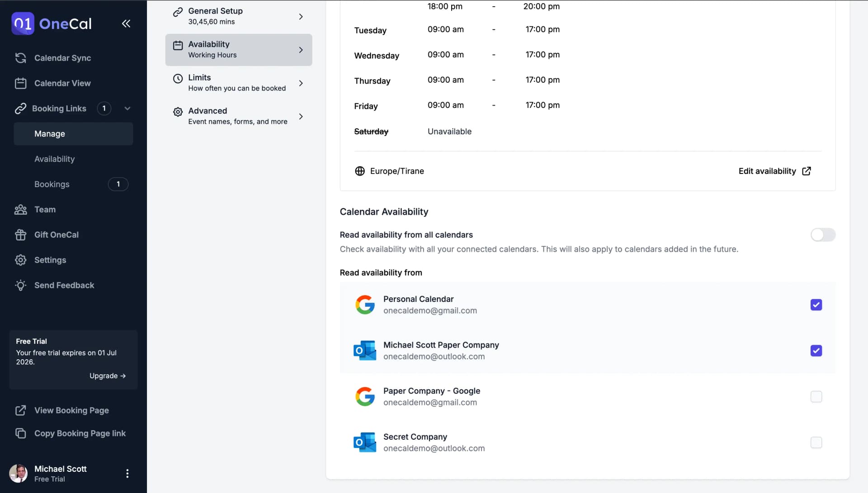Click the Bookings count badge
This screenshot has height=493, width=868.
(118, 184)
